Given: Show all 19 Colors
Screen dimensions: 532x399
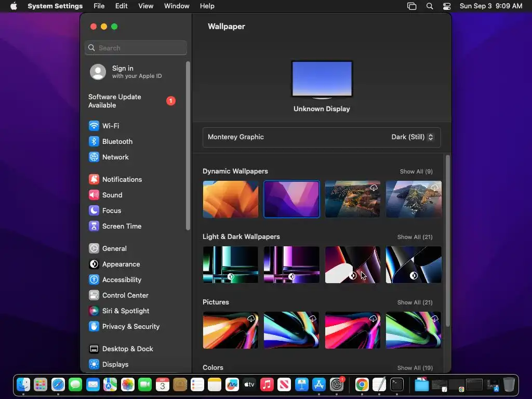Looking at the screenshot, I should [415, 368].
